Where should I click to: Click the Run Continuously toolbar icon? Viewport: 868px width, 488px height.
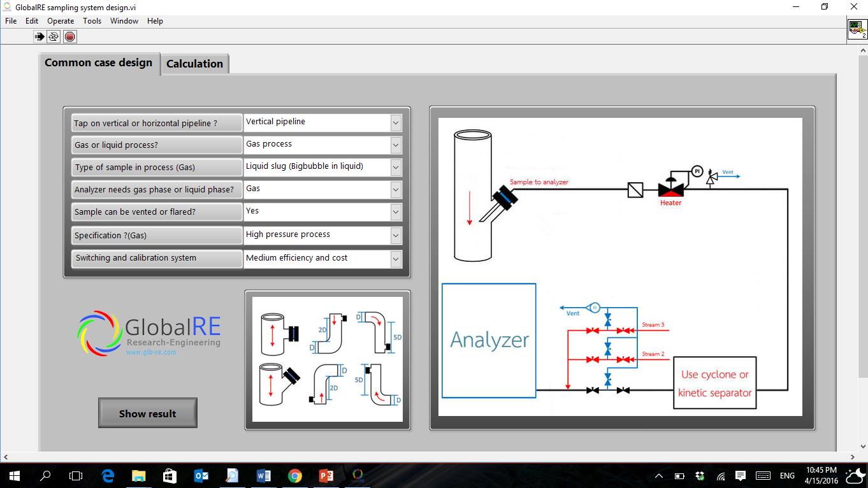click(x=54, y=37)
